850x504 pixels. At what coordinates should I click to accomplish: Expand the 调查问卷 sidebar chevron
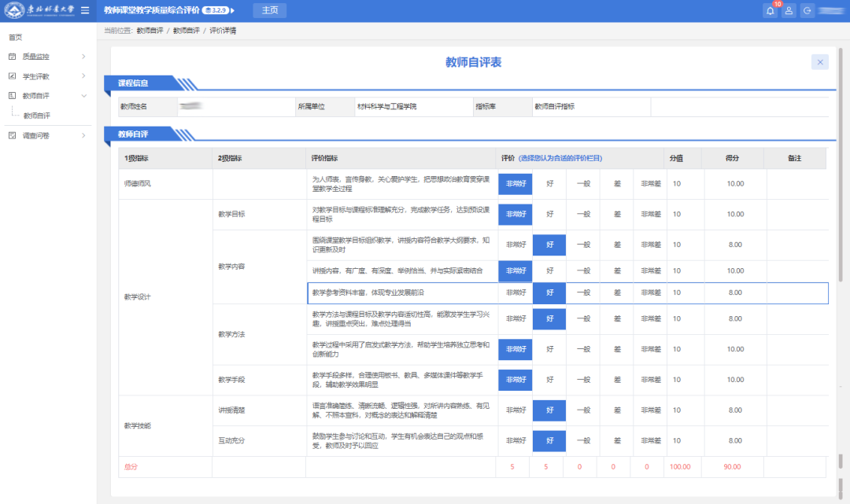[83, 135]
